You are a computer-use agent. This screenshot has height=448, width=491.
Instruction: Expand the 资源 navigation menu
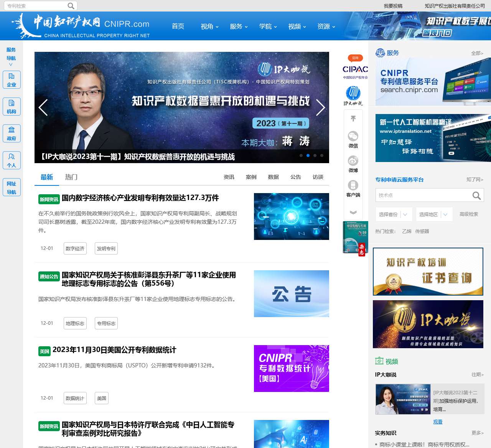(x=326, y=26)
